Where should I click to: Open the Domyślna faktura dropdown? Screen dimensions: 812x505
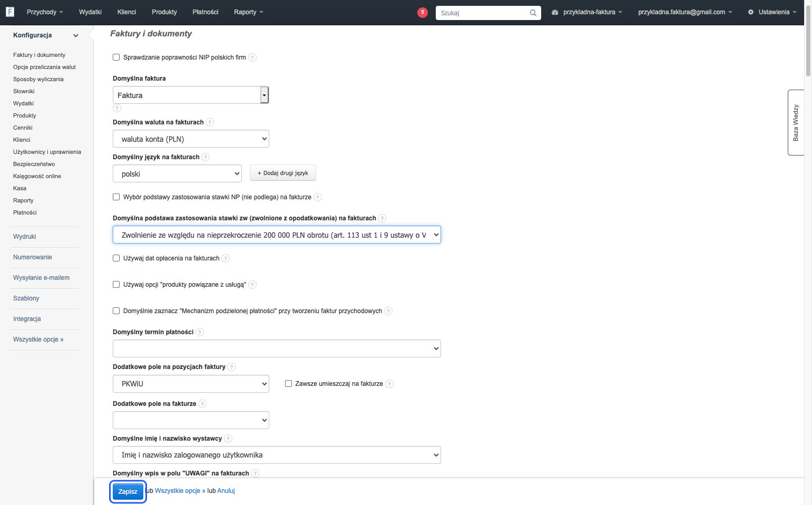click(x=191, y=95)
